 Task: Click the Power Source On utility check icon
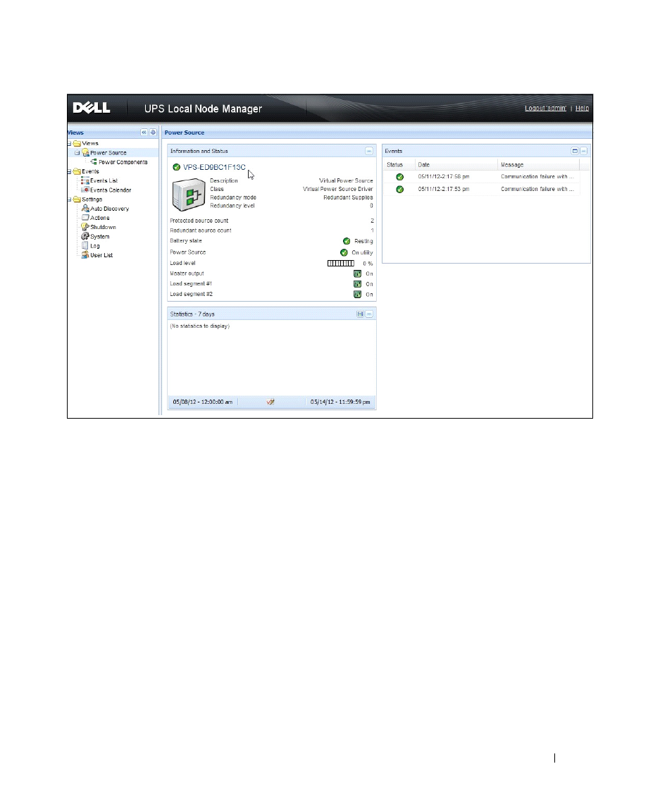[x=344, y=252]
